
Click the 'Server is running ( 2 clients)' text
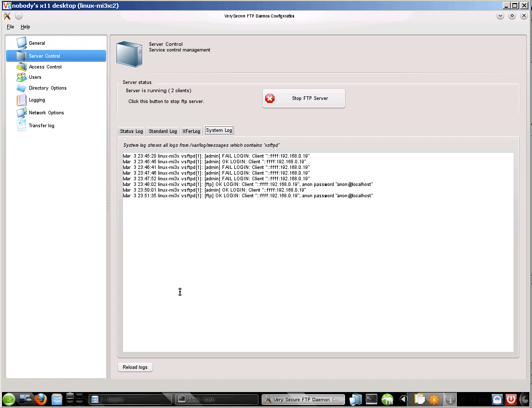click(x=159, y=91)
